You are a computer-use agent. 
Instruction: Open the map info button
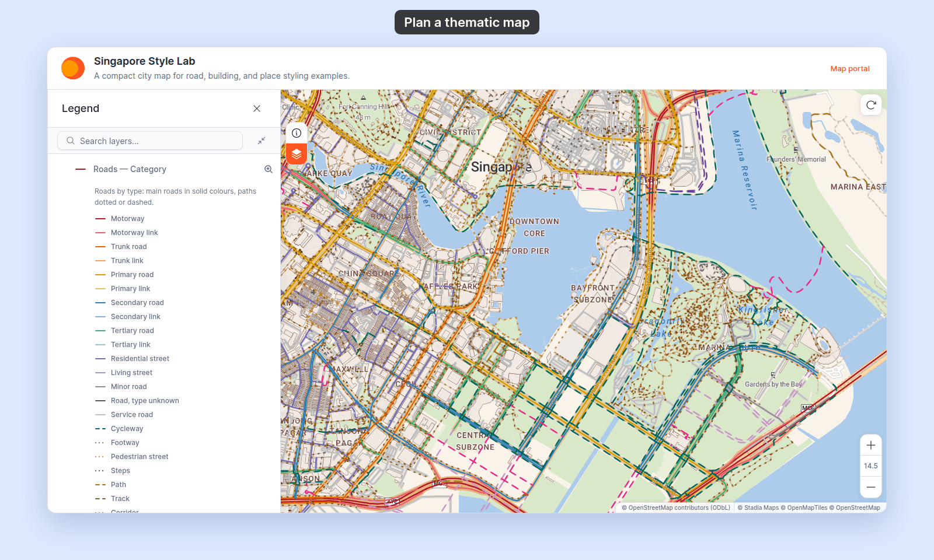(x=297, y=133)
